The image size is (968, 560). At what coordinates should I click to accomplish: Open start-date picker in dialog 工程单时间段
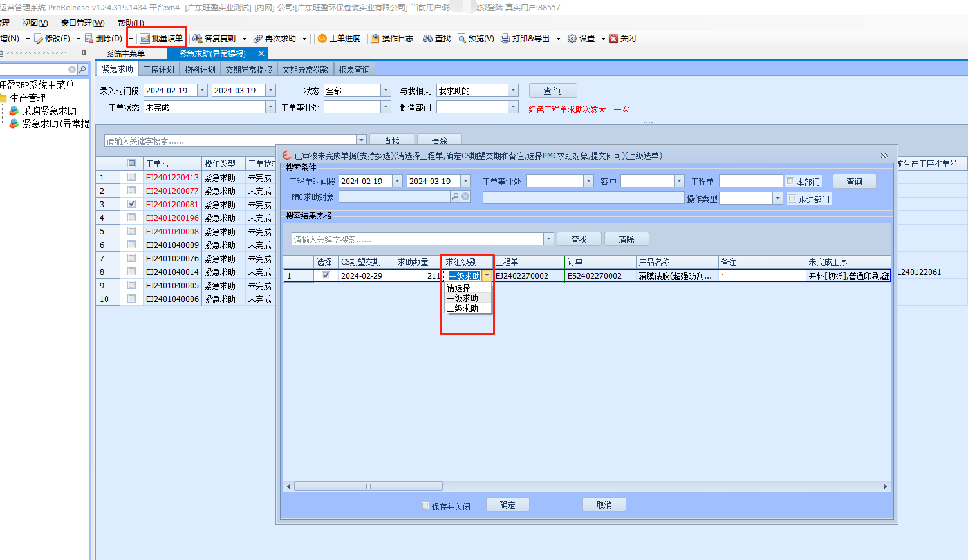click(x=397, y=181)
